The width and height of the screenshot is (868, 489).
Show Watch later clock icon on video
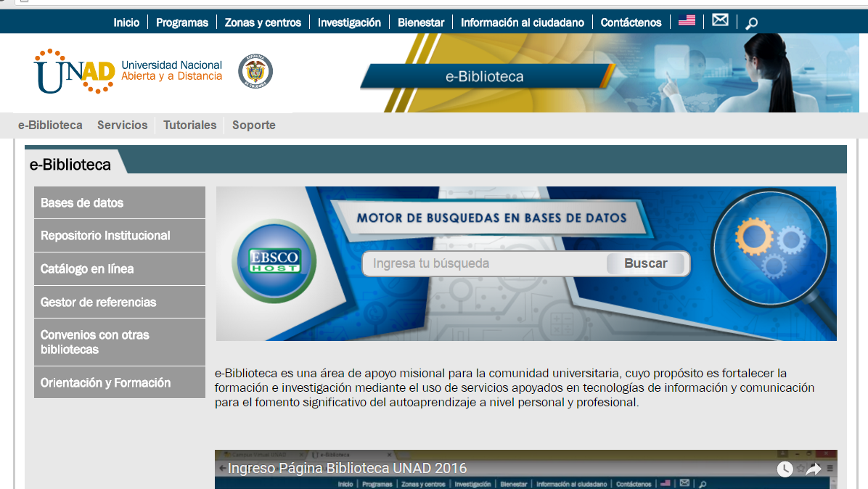tap(785, 469)
